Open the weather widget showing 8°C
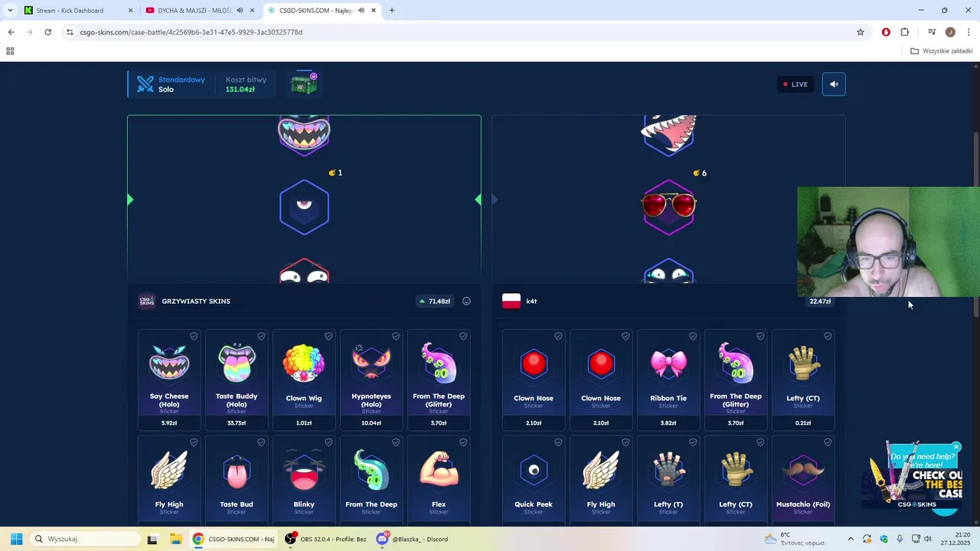This screenshot has width=980, height=551. tap(795, 539)
